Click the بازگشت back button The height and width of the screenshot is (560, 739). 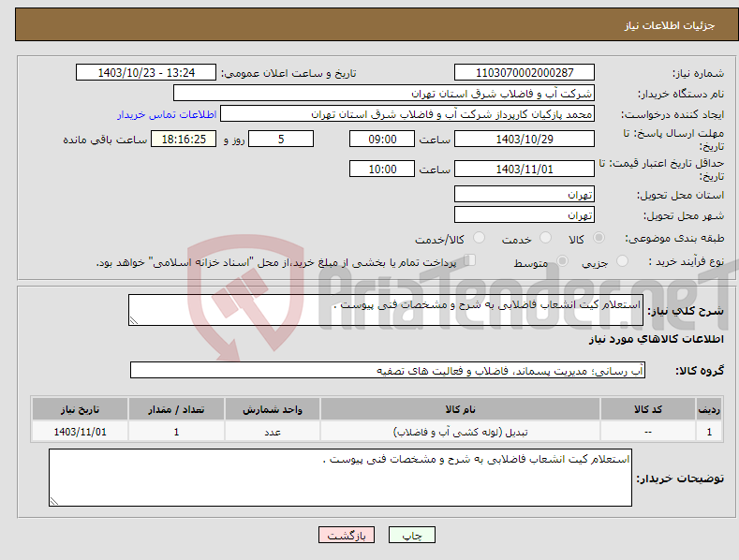click(347, 536)
